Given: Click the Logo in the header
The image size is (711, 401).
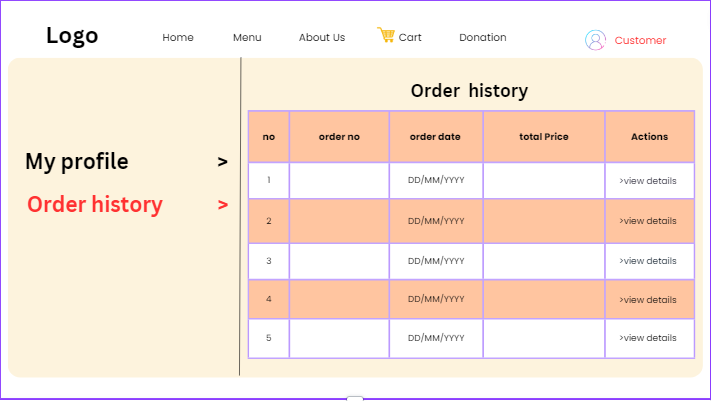Looking at the screenshot, I should (72, 35).
